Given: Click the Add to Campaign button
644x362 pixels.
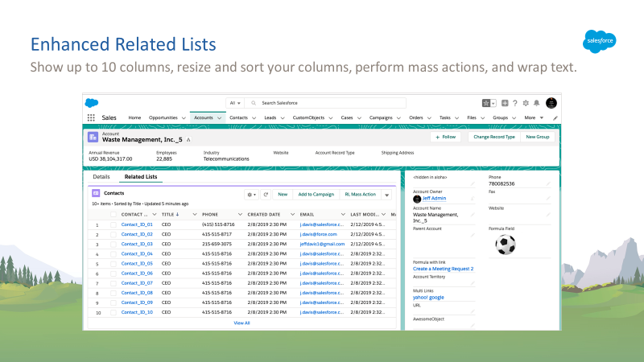Looking at the screenshot, I should tap(316, 195).
